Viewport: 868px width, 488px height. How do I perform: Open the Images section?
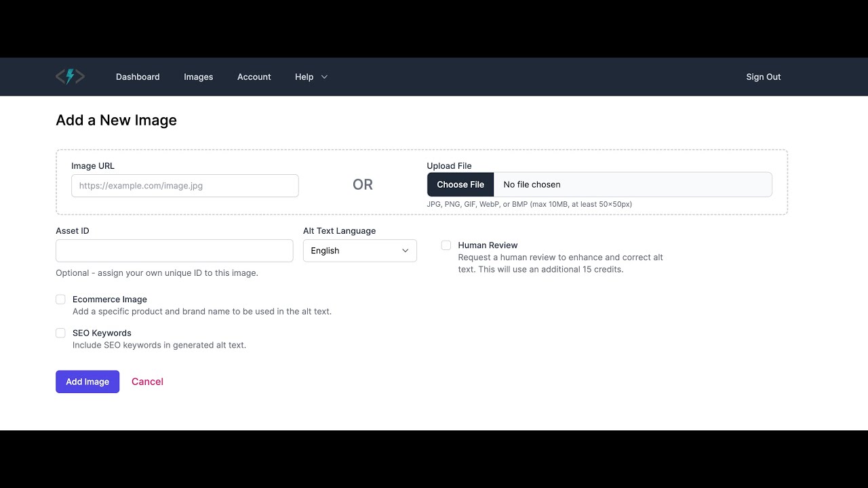pyautogui.click(x=198, y=77)
